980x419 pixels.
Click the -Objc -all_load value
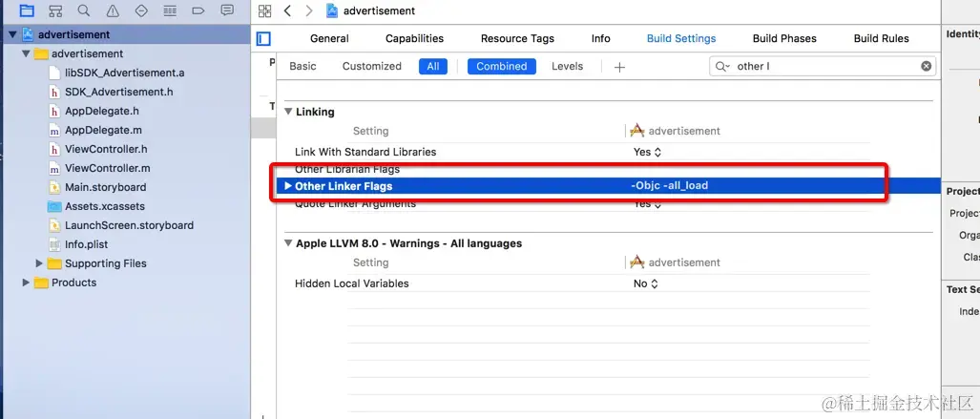[669, 186]
